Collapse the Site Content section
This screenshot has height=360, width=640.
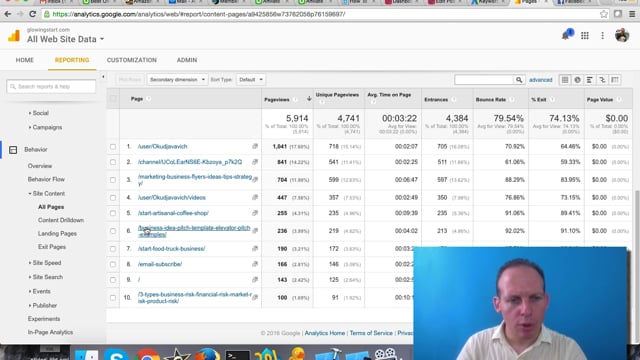pos(47,193)
